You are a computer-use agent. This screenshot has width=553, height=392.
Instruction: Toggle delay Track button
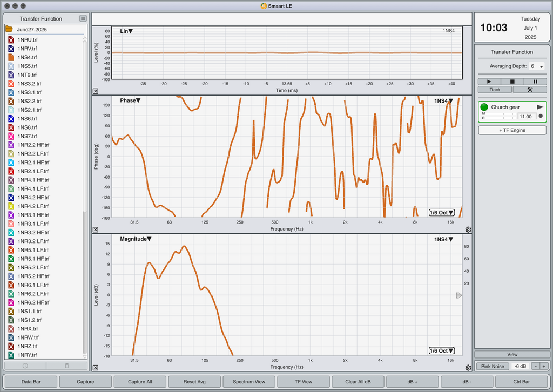click(495, 90)
